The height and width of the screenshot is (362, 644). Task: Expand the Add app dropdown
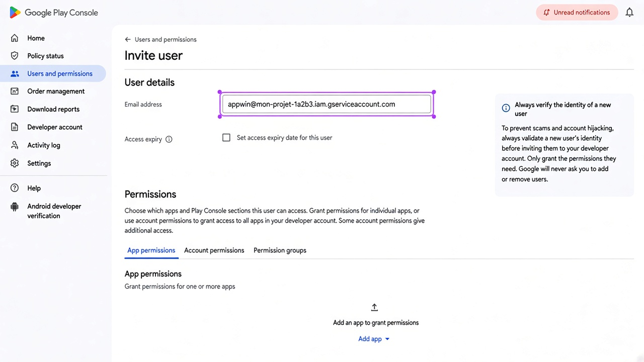pos(374,339)
